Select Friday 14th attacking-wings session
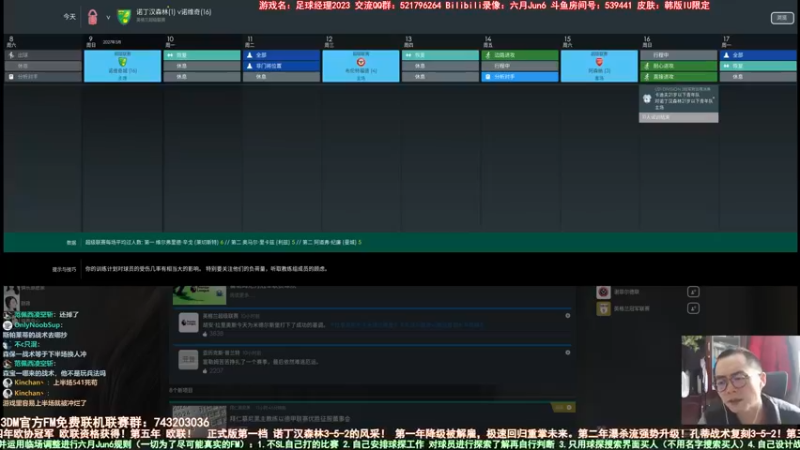800x450 pixels. point(520,55)
